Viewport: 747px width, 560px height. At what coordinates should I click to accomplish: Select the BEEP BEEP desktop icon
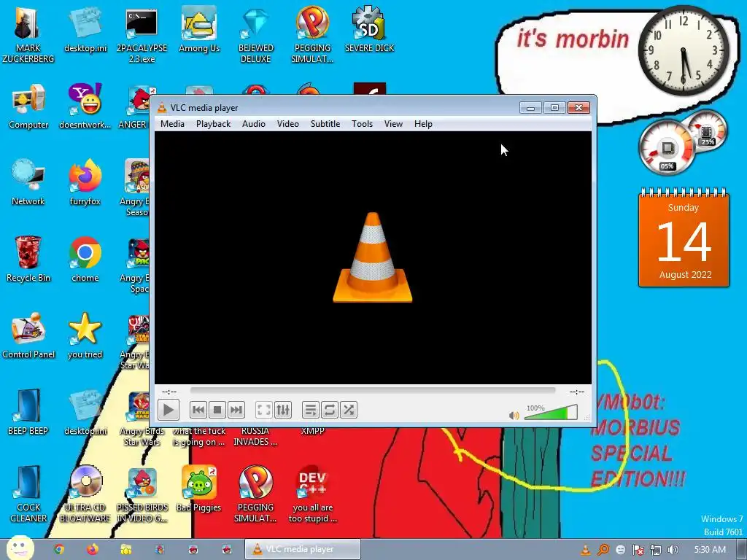28,413
